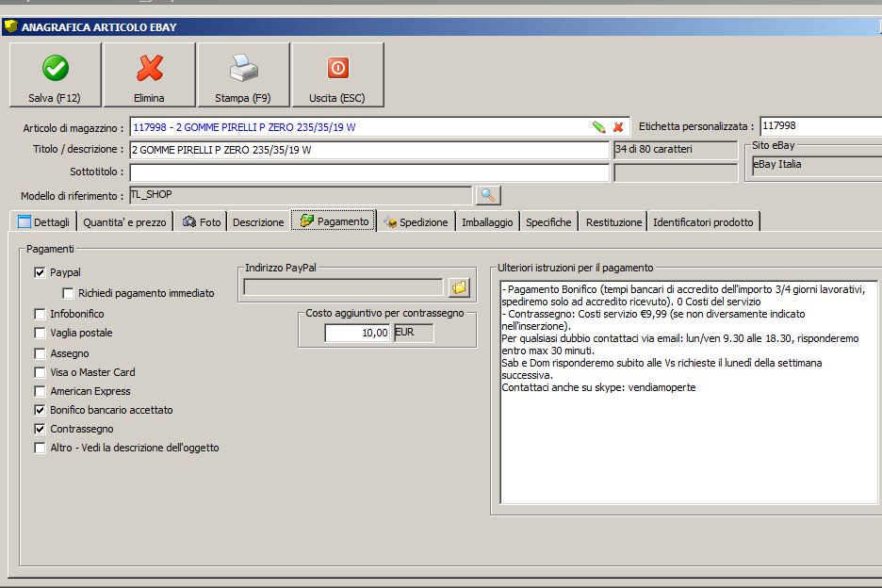Check Altro - Vedi la descrizione dell'oggetto
This screenshot has width=882, height=588.
(x=40, y=448)
